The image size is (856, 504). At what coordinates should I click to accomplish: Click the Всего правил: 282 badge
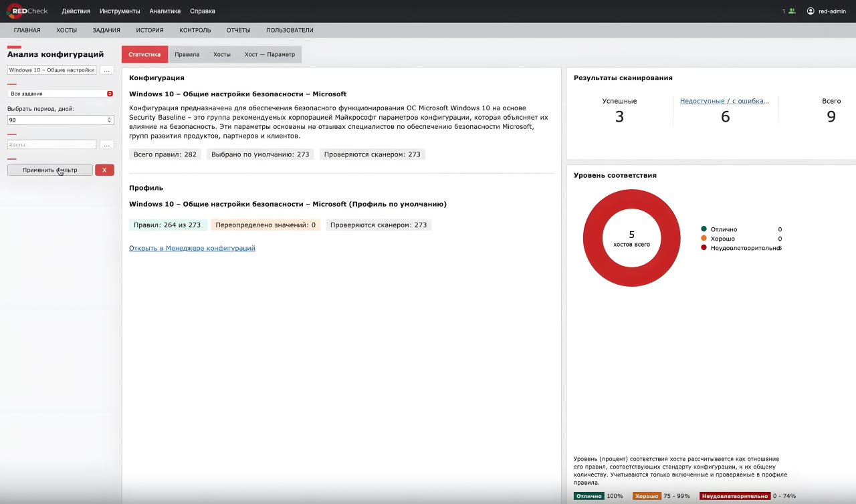click(165, 154)
